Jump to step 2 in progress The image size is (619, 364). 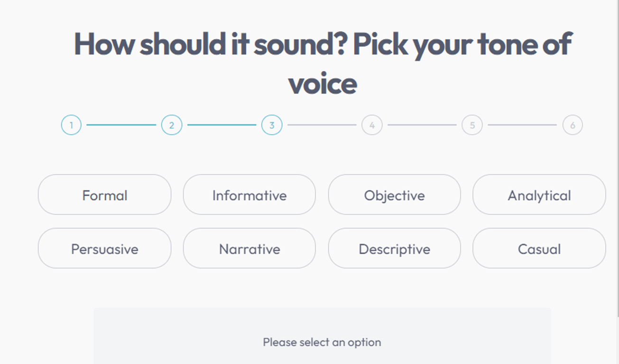coord(172,125)
